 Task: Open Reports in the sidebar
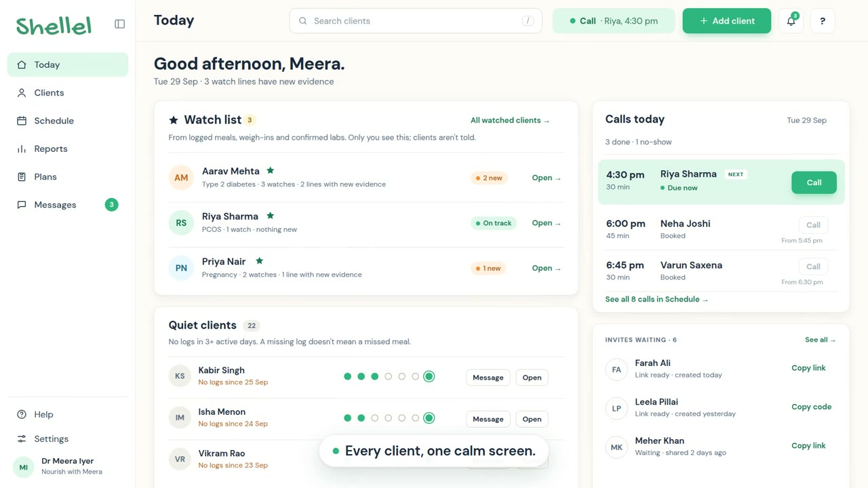point(68,148)
